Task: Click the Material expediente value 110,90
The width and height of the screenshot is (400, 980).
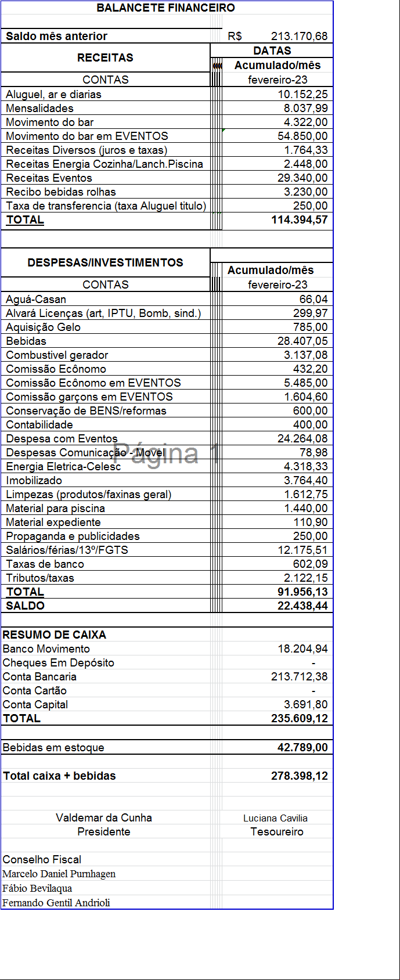Action: (x=310, y=522)
